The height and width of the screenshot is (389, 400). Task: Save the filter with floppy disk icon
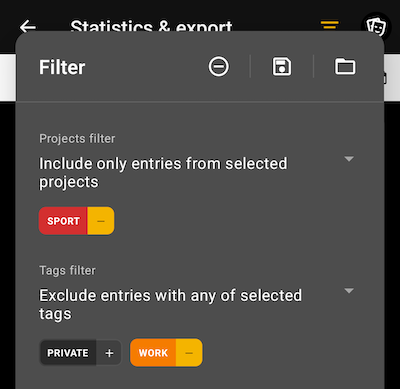tap(282, 66)
